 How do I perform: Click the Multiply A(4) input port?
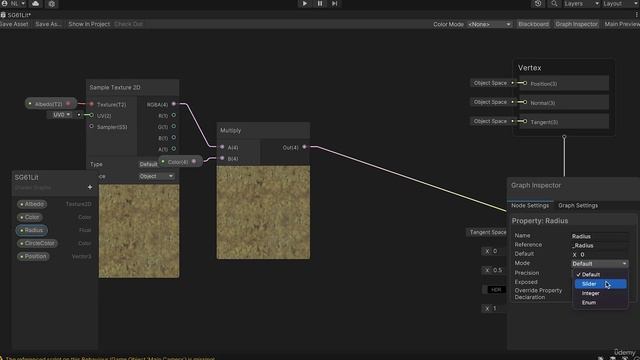coord(222,147)
